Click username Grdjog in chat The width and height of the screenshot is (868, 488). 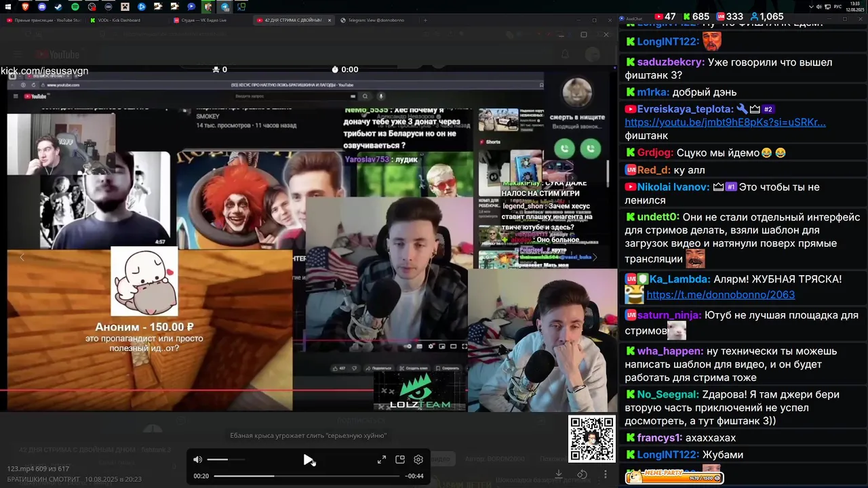pos(654,152)
